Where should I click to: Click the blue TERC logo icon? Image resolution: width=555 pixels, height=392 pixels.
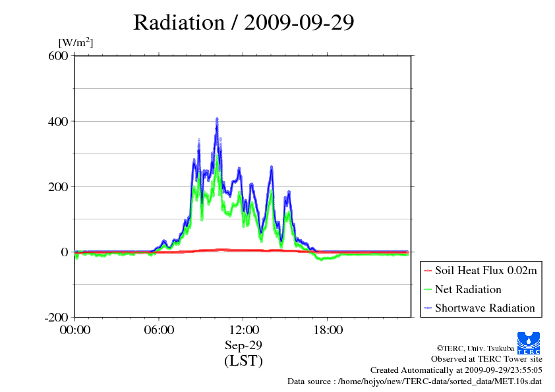(x=529, y=343)
